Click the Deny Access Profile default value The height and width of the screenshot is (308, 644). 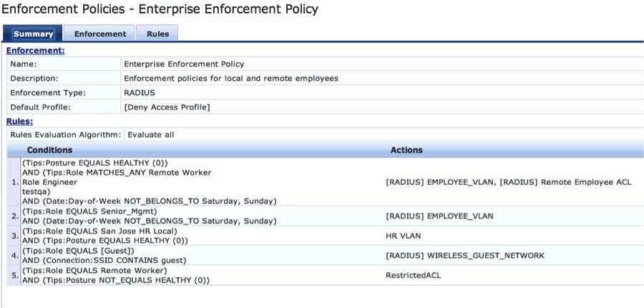[167, 107]
